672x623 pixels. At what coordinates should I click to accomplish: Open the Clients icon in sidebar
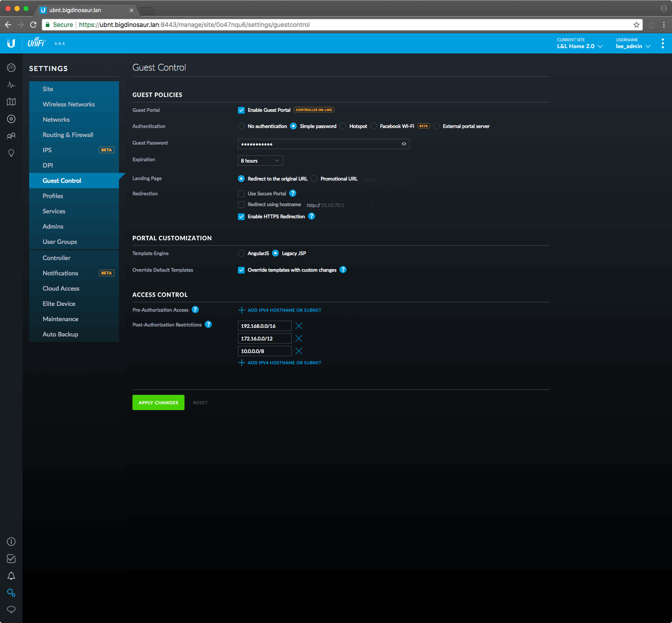pyautogui.click(x=11, y=136)
